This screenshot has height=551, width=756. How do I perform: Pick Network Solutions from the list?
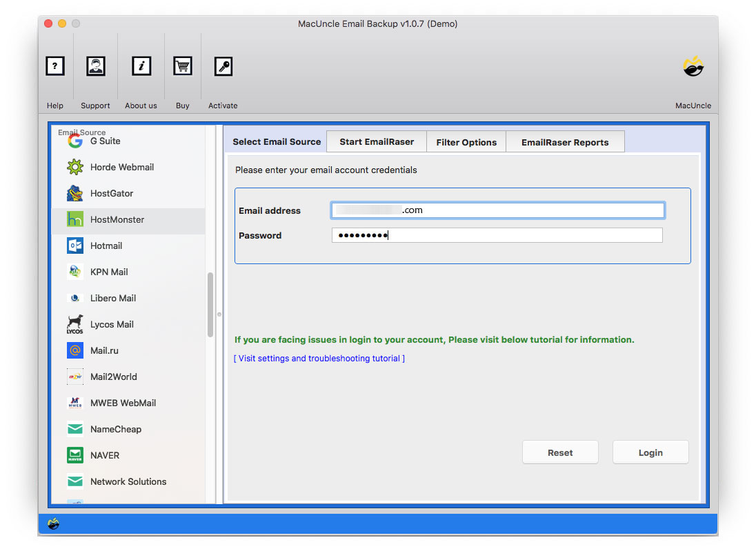click(x=128, y=481)
